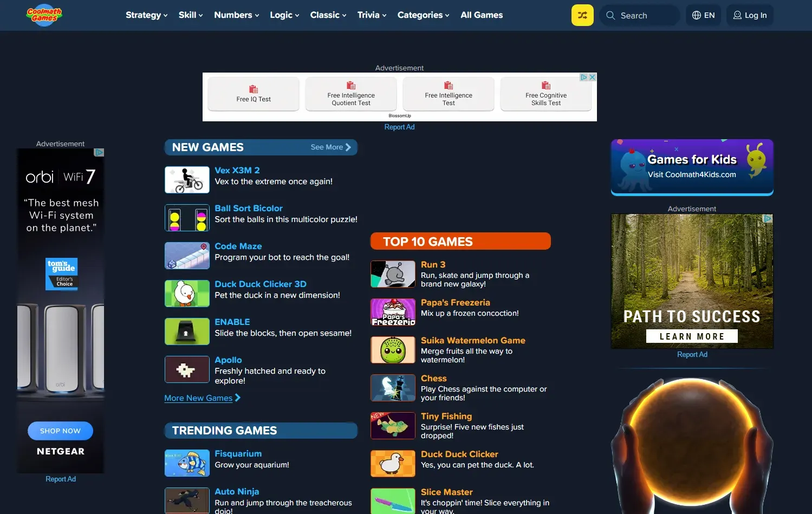Open Duck Duck Clicker thumbnail in Top 10
The height and width of the screenshot is (514, 812).
(x=393, y=464)
